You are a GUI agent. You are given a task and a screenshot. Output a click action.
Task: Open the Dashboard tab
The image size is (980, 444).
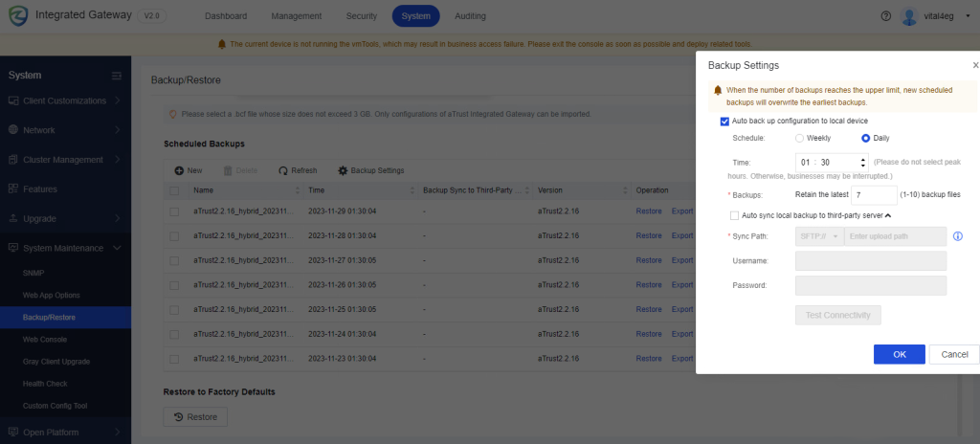click(226, 16)
